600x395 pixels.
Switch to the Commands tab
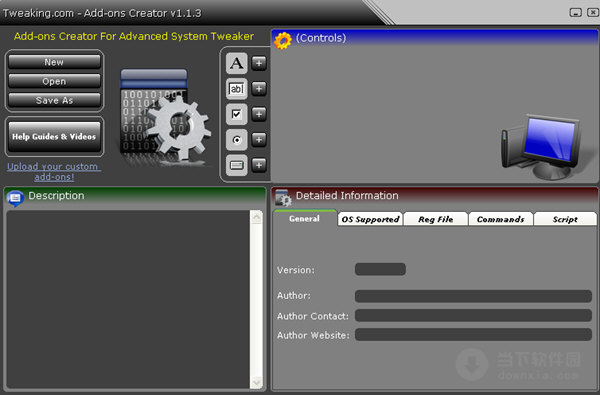point(501,219)
